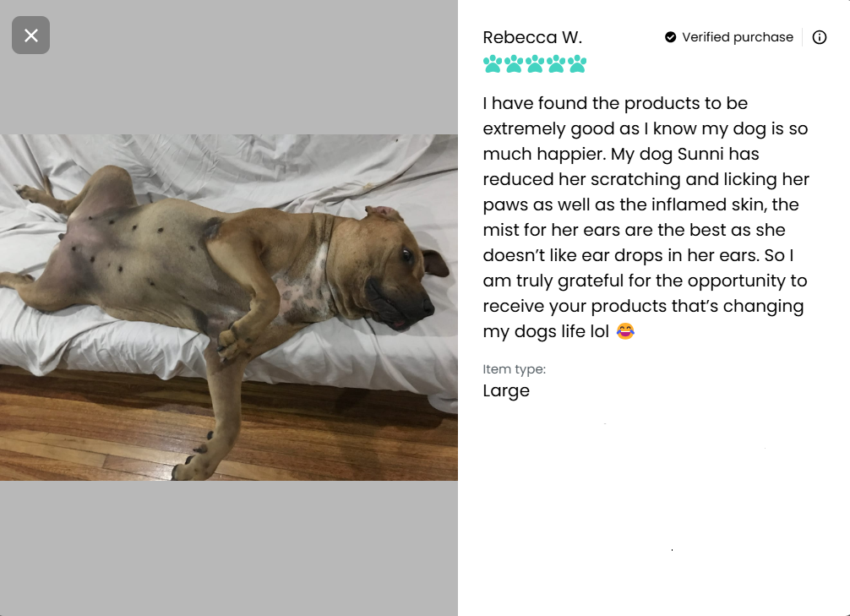The height and width of the screenshot is (616, 850).
Task: Click the verified checkmark badge icon
Action: click(671, 37)
